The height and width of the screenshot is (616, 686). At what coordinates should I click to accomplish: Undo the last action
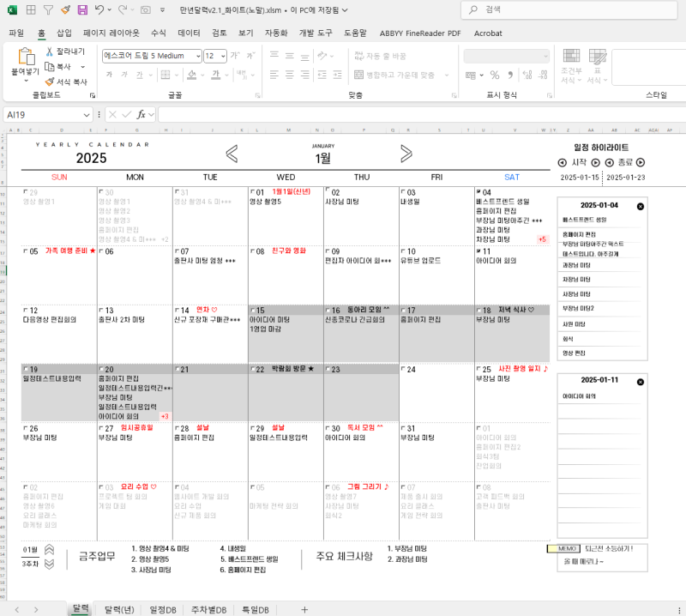[x=99, y=9]
